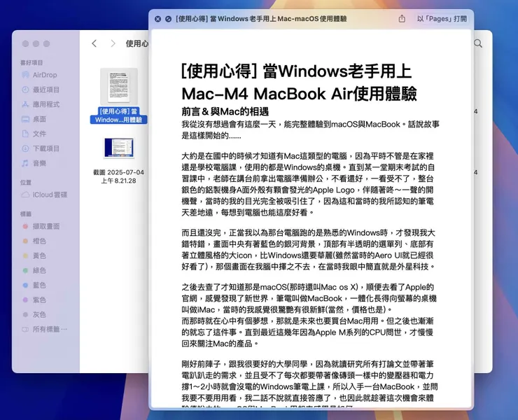Open the document with「Pages」打開 button
Viewport: 518px width, 420px height.
[442, 19]
